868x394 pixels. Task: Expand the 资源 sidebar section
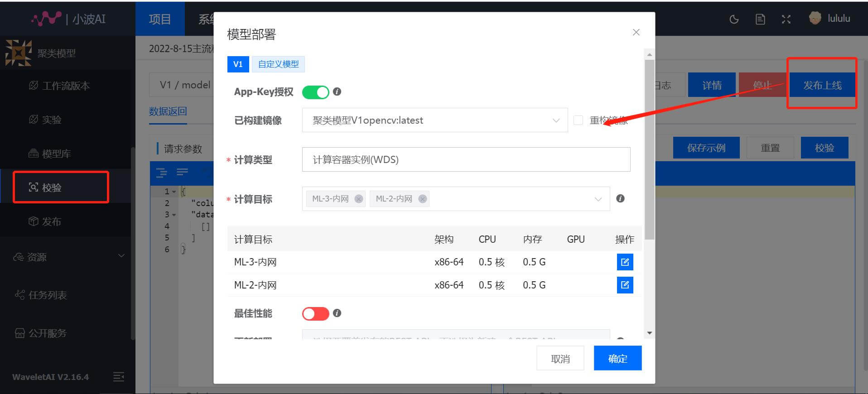(x=68, y=257)
